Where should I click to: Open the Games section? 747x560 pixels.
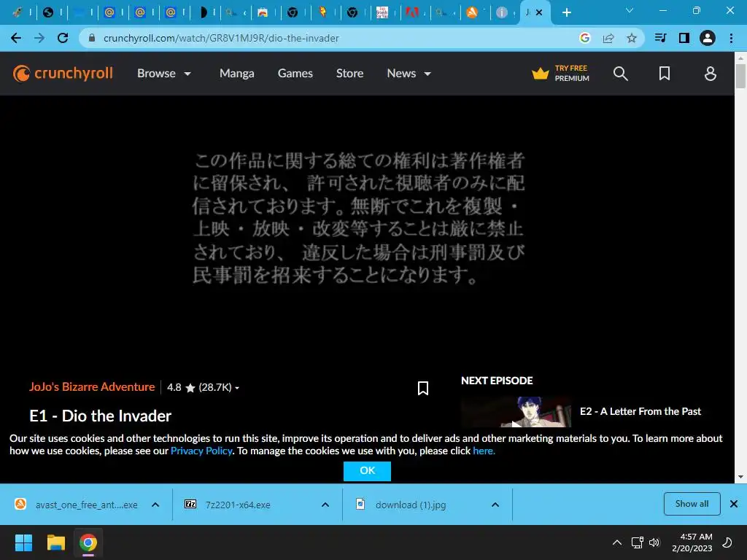[x=295, y=74]
